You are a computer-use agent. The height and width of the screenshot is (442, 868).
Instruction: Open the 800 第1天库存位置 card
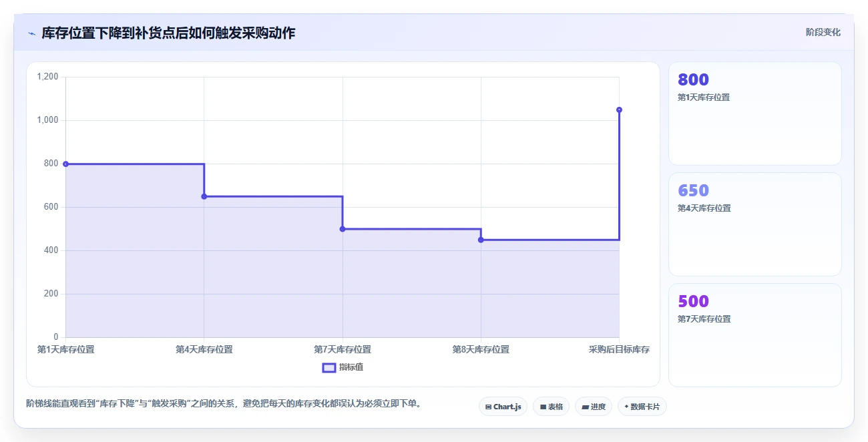pos(755,114)
